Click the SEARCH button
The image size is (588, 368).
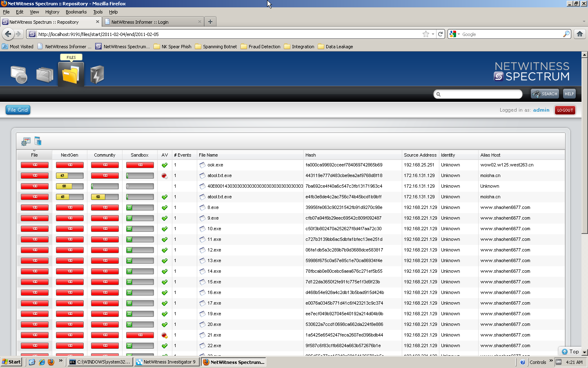coord(545,94)
